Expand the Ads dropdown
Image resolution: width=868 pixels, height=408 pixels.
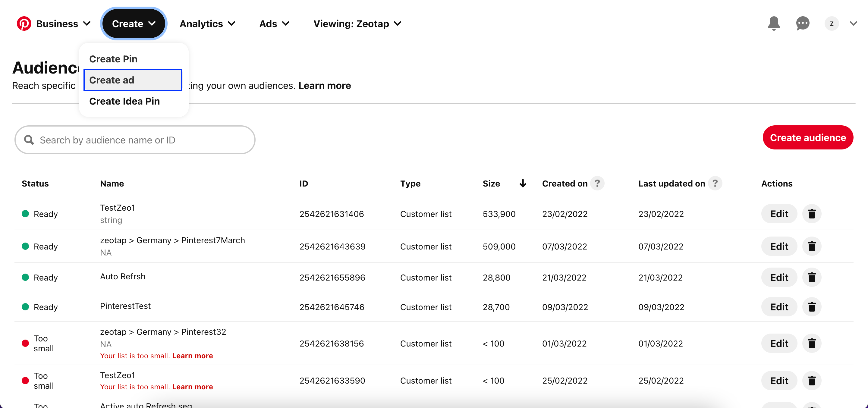pos(274,24)
